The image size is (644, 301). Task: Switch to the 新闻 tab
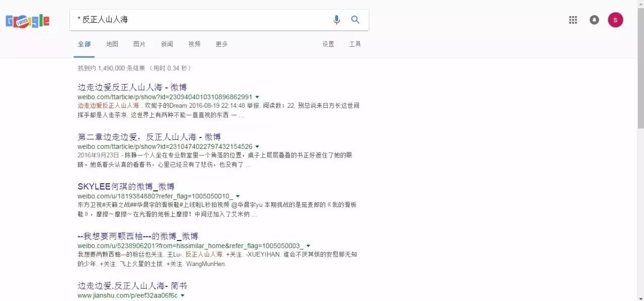coord(167,44)
